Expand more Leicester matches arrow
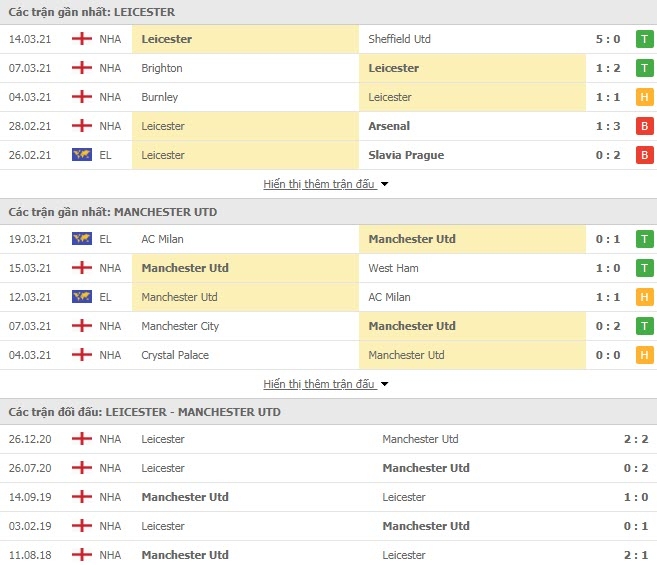Screen dimensions: 657x565 click(x=384, y=184)
